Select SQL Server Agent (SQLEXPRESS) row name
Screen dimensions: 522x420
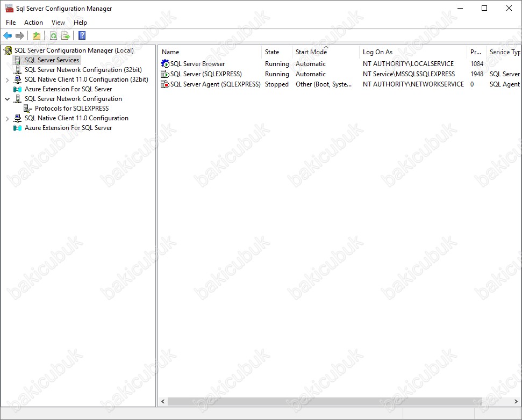tap(216, 84)
